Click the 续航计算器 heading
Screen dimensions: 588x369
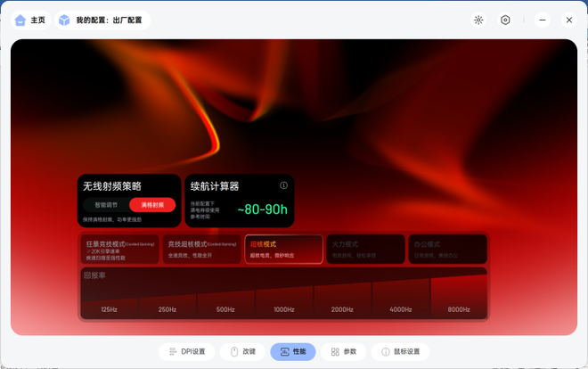(x=215, y=186)
